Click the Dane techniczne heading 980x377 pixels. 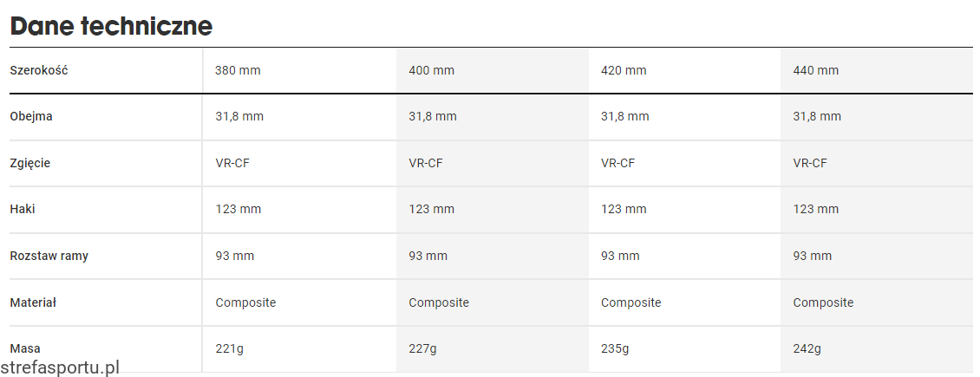coord(111,26)
